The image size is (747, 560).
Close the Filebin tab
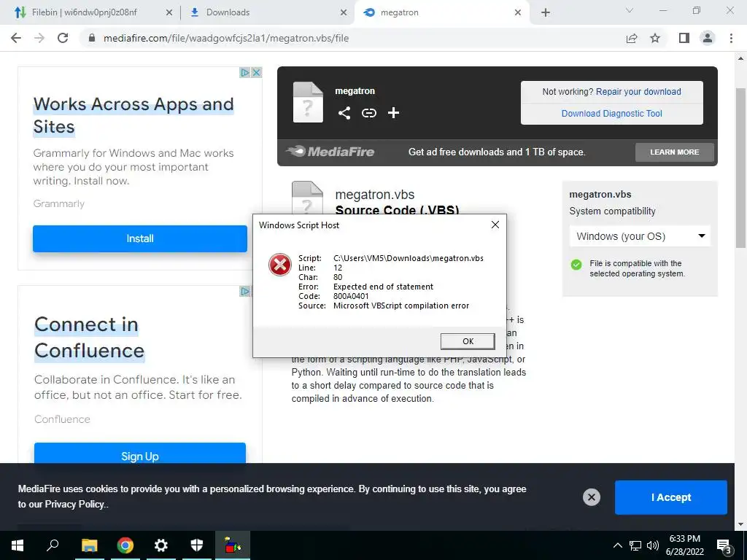(169, 12)
